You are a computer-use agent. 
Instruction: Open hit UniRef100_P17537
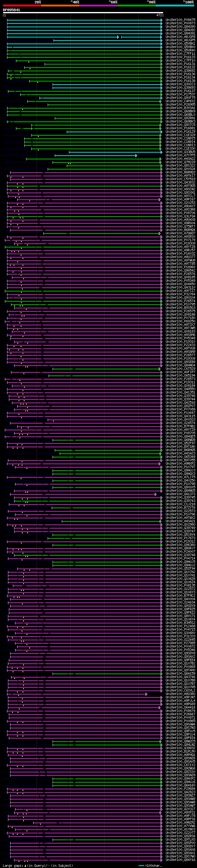click(x=180, y=94)
